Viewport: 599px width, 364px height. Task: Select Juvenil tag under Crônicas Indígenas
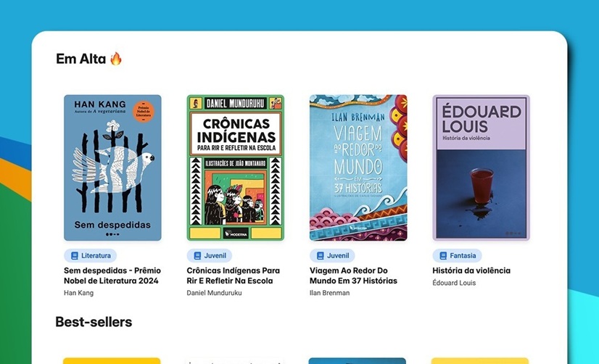click(210, 255)
